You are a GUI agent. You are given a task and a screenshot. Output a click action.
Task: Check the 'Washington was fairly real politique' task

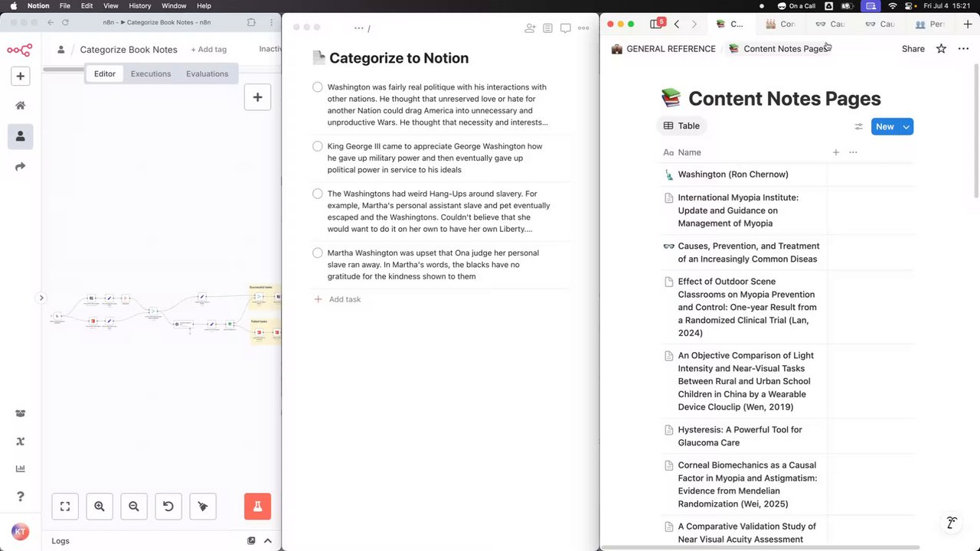tap(318, 87)
